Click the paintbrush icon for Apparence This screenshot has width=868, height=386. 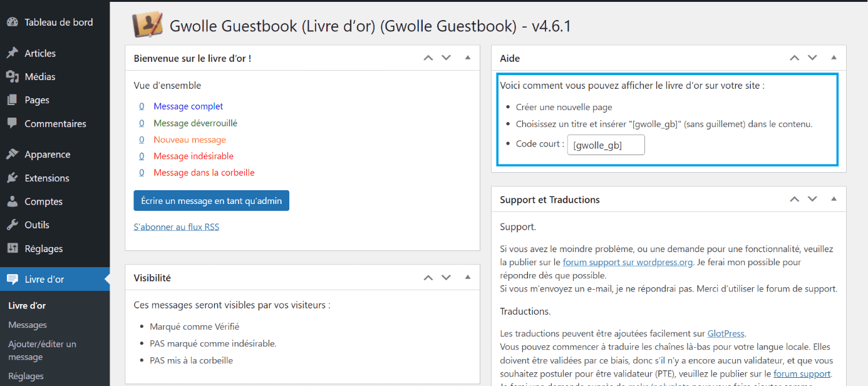click(x=12, y=155)
